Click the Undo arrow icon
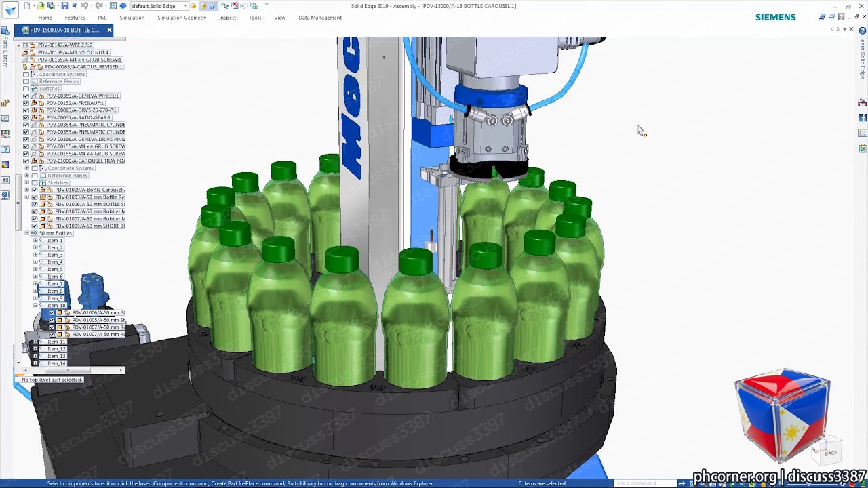 (x=84, y=6)
